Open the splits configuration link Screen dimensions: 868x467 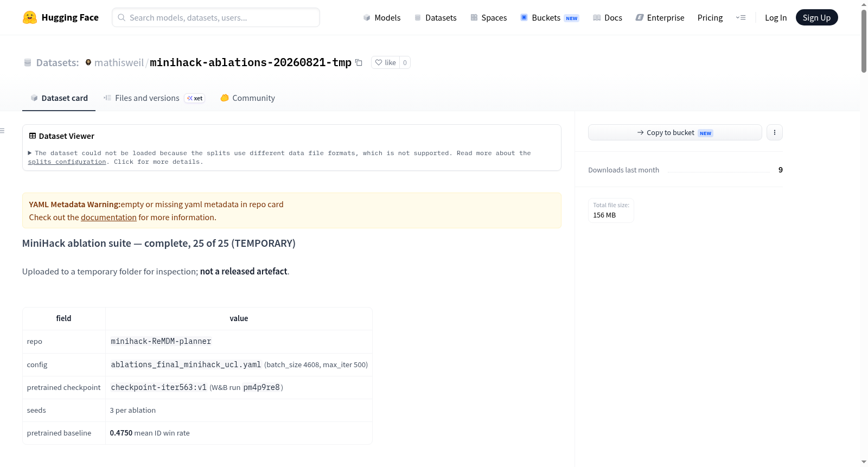click(x=67, y=162)
